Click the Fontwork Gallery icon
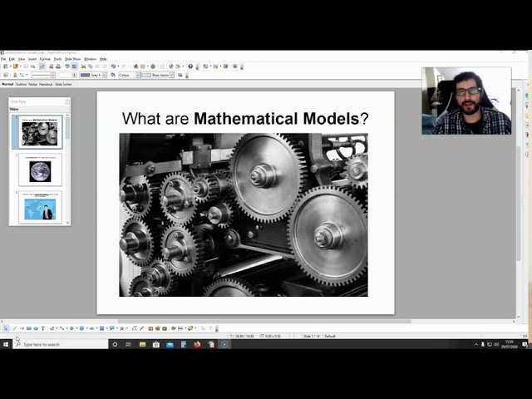 (x=150, y=328)
